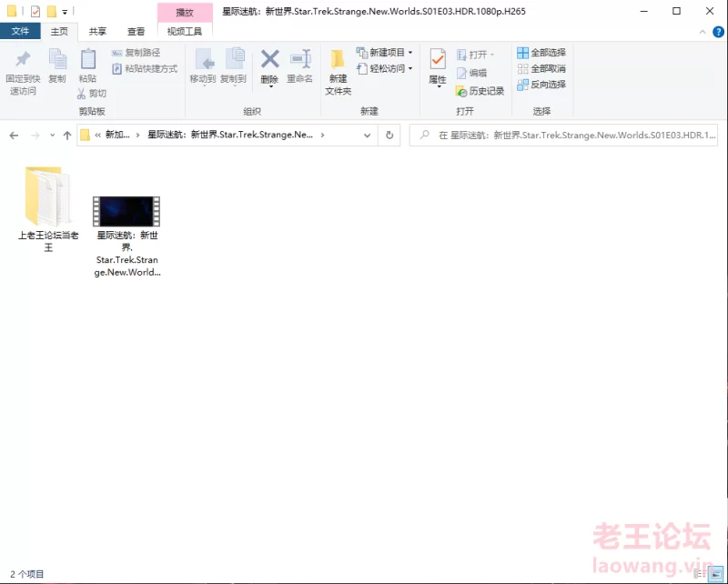728x584 pixels.
Task: Click the search box field
Action: tap(563, 136)
